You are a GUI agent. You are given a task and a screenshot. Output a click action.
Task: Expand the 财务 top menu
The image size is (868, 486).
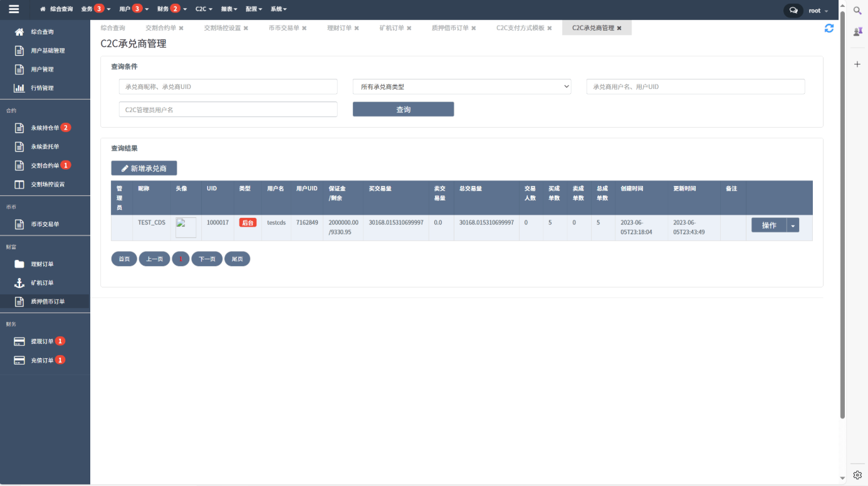pos(172,9)
